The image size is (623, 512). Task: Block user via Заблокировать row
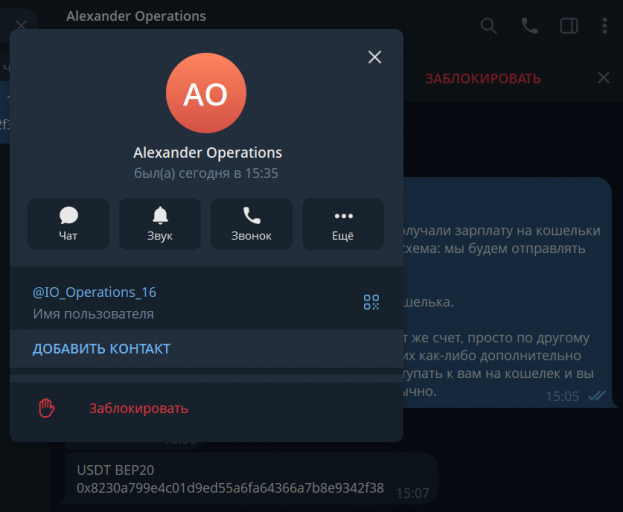click(x=206, y=408)
